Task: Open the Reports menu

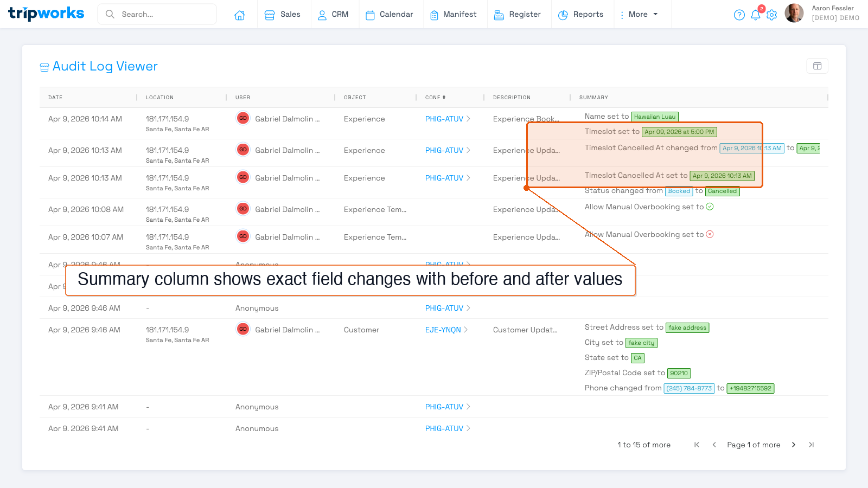Action: [588, 15]
